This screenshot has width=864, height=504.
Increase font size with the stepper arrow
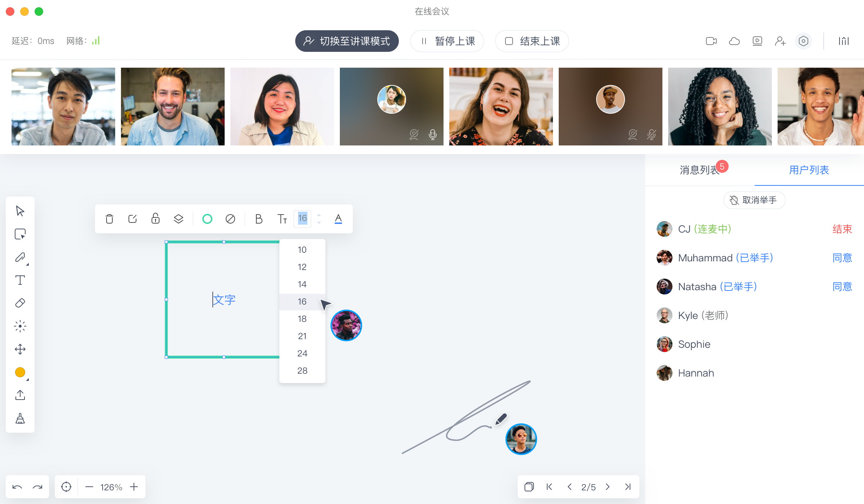(x=319, y=215)
